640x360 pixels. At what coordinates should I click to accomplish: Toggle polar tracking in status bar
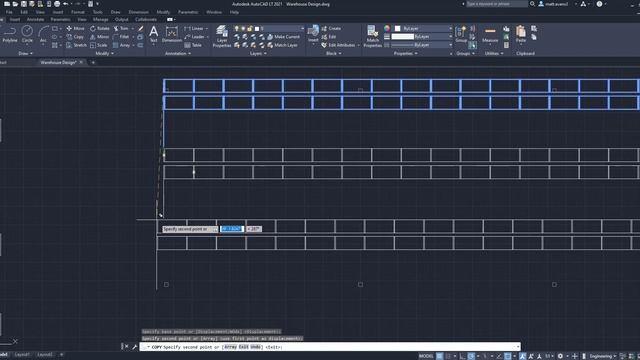coord(471,356)
